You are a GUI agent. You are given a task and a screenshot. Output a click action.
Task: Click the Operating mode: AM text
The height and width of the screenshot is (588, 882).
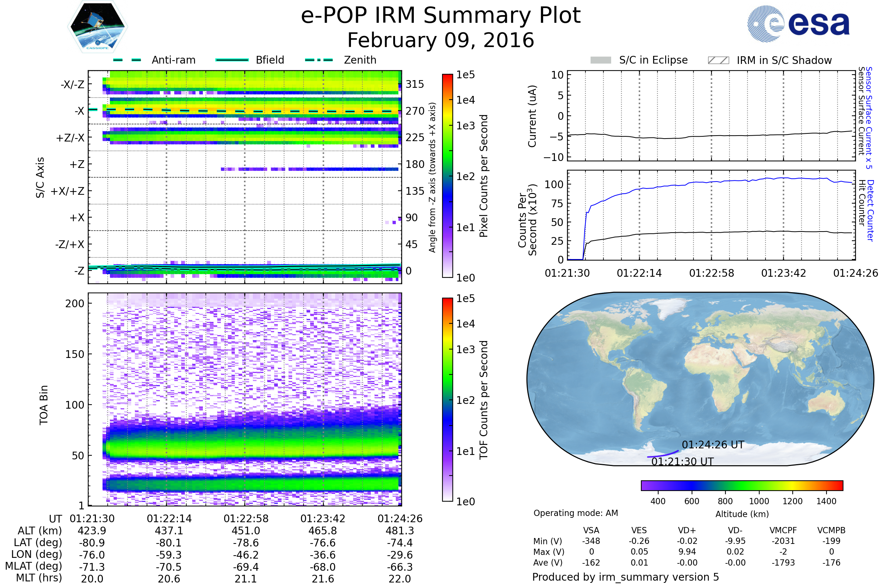click(576, 513)
